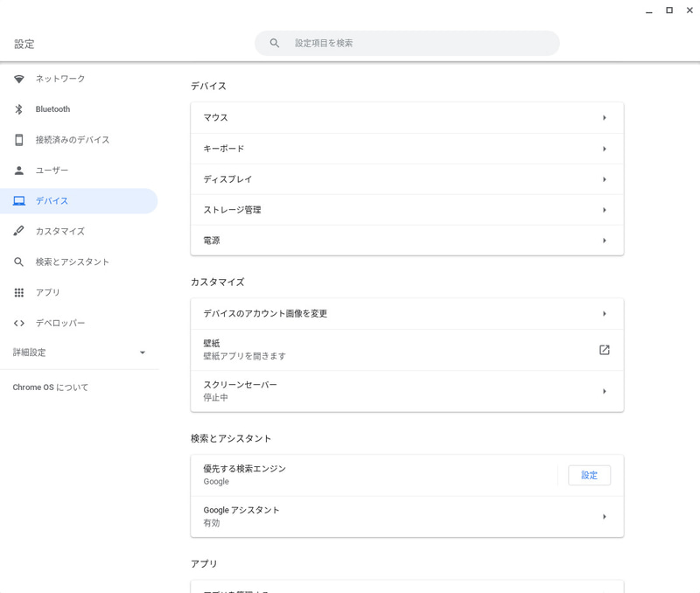Open wallpaper app via external link icon

[x=604, y=350]
